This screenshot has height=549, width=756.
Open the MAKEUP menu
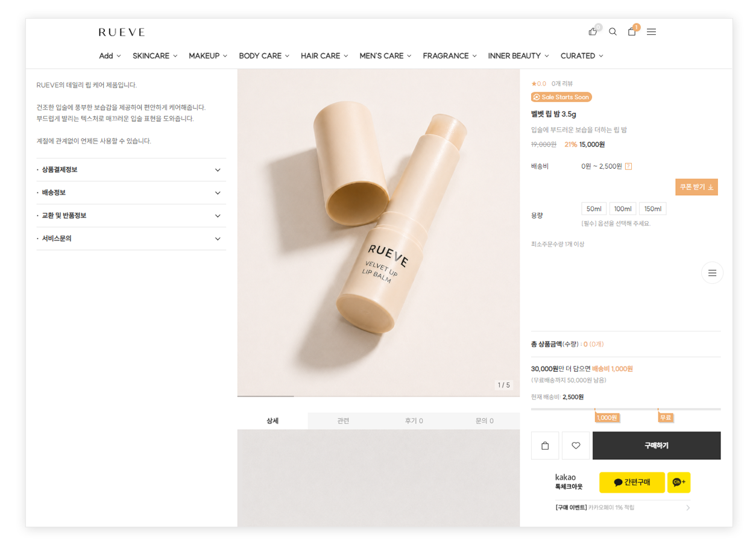coord(208,55)
